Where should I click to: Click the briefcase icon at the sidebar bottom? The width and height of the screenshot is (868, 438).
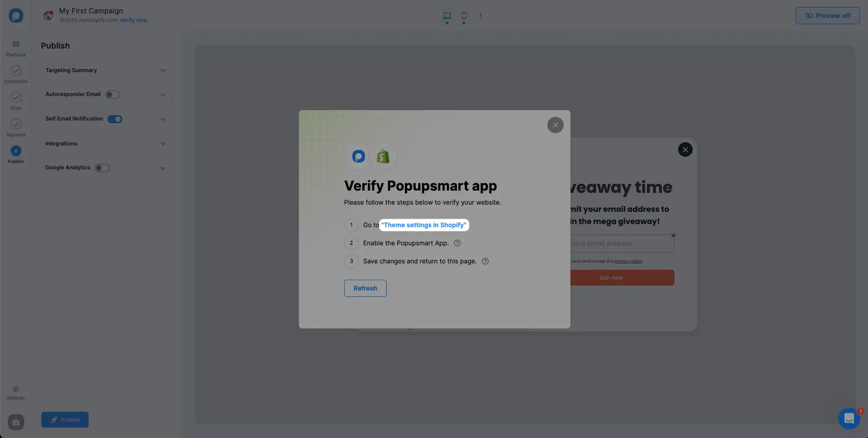point(16,422)
